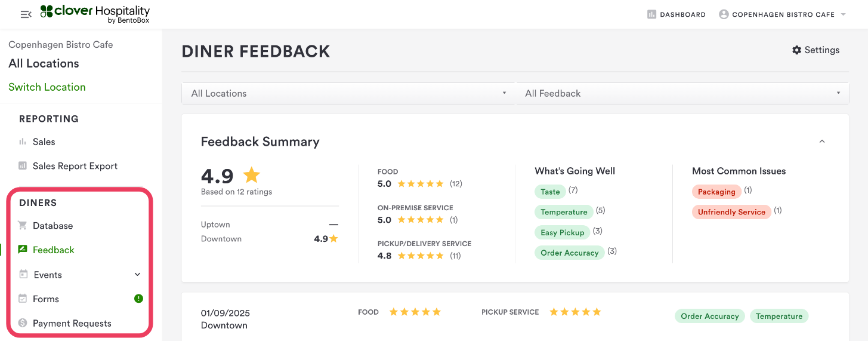Open the All Locations dropdown filter

[x=348, y=93]
